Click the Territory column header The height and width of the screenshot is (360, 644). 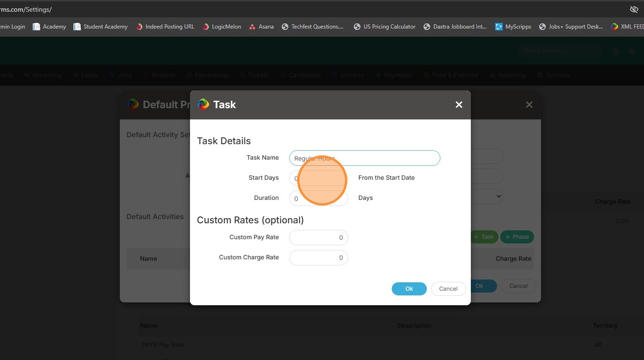tap(605, 325)
